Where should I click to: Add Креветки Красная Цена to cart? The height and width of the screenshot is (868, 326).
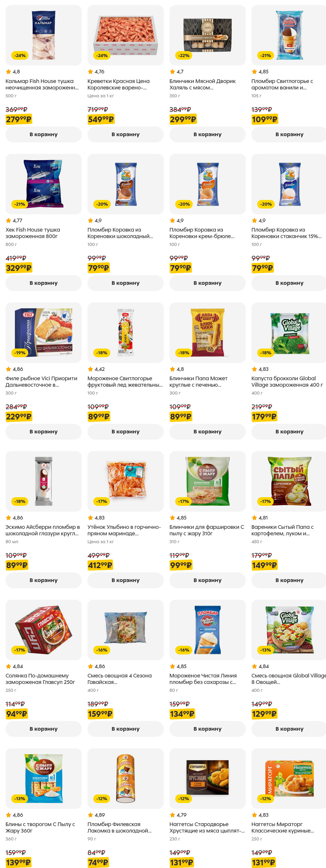[x=125, y=134]
